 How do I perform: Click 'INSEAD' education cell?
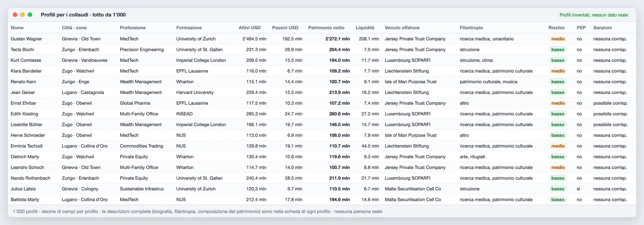pyautogui.click(x=184, y=114)
